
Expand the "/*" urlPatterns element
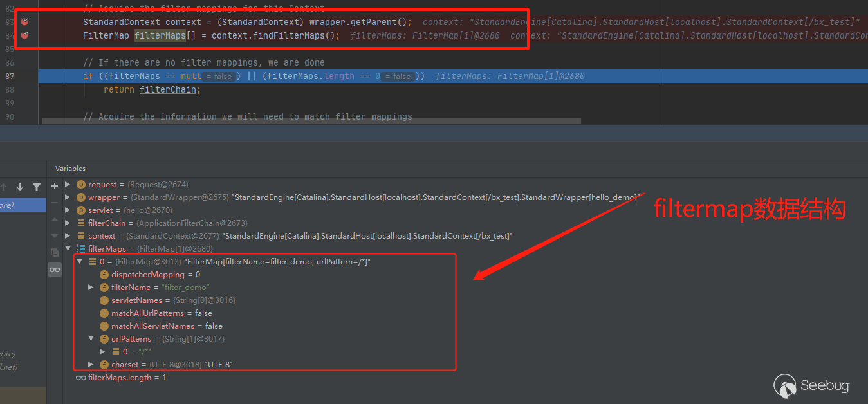point(102,352)
